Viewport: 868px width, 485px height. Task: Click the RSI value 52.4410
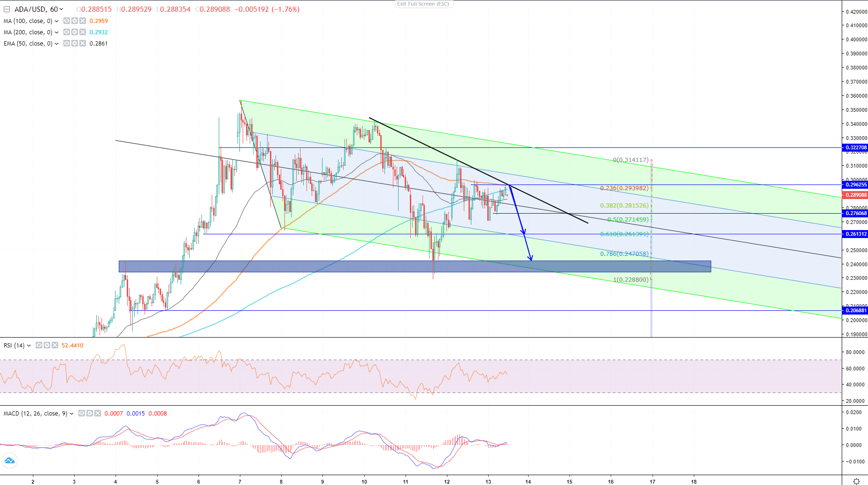pyautogui.click(x=73, y=346)
